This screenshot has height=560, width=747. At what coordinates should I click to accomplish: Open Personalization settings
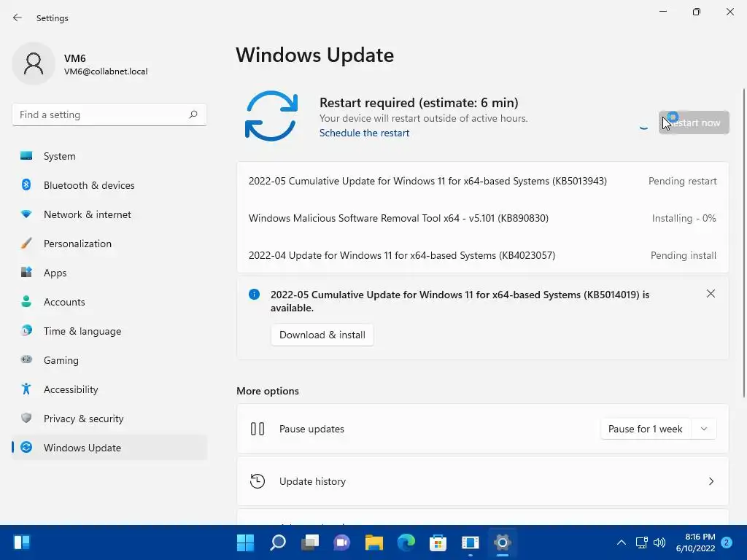pos(109,244)
